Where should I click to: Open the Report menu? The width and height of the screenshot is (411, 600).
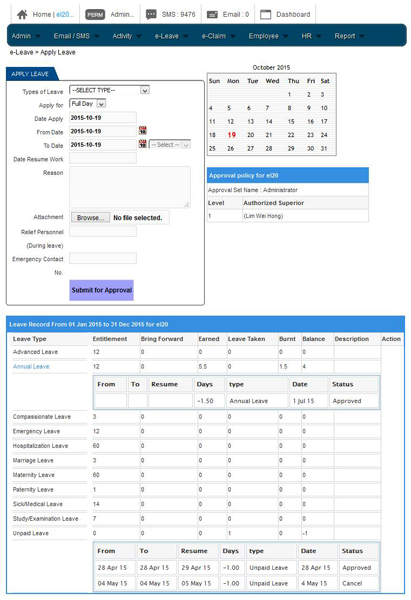[349, 36]
